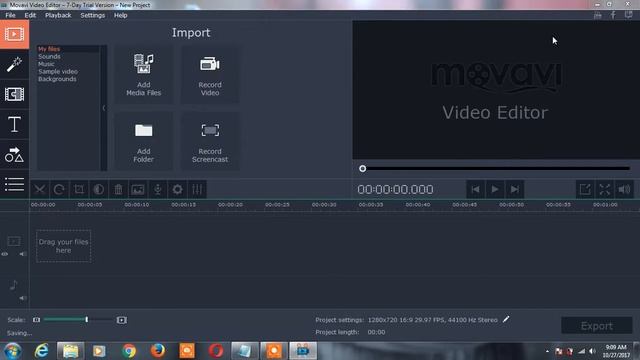Viewport: 640px width, 360px height.
Task: Open the Playback menu
Action: coord(58,15)
